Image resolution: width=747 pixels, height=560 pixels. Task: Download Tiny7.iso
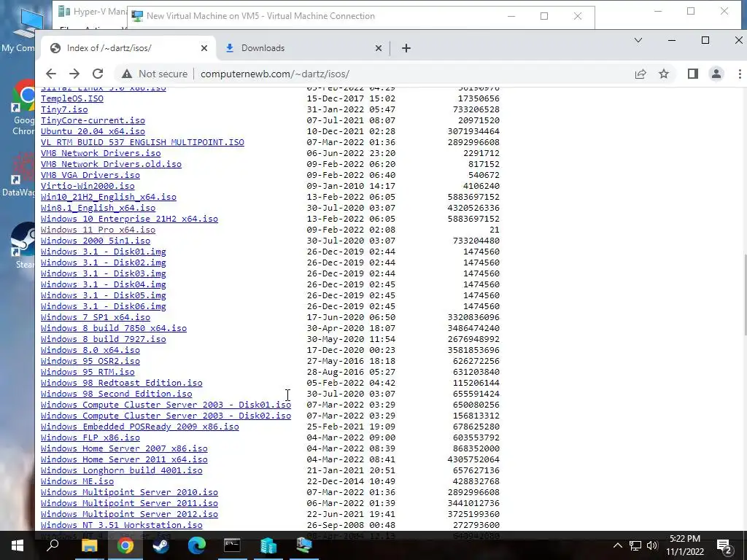[x=64, y=109]
